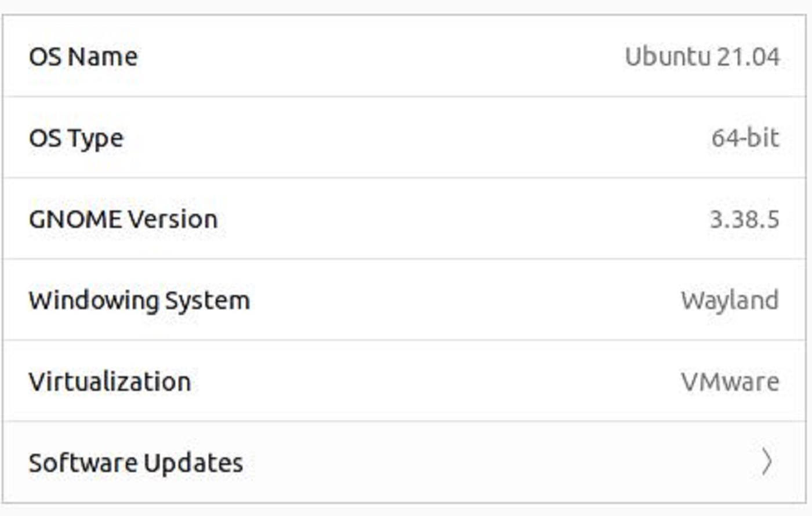
Task: Click the 64-bit OS type value
Action: [x=745, y=138]
